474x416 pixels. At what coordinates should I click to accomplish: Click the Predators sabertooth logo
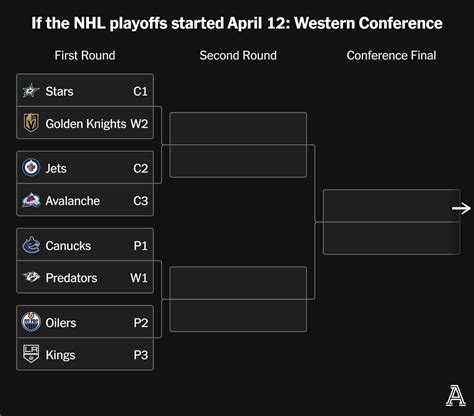tap(31, 277)
